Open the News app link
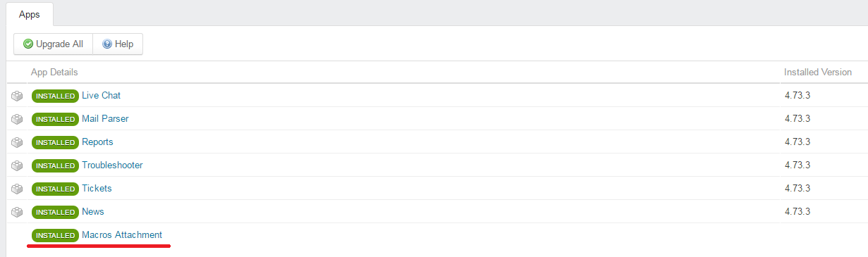The image size is (868, 257). pyautogui.click(x=93, y=212)
